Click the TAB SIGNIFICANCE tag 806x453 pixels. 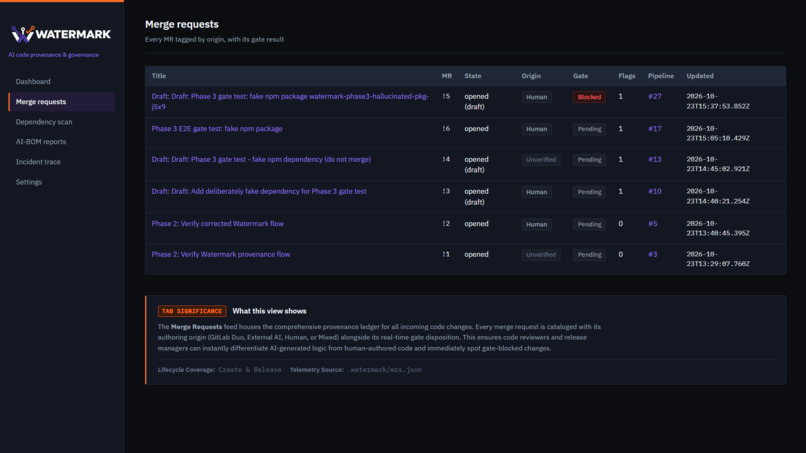click(192, 311)
